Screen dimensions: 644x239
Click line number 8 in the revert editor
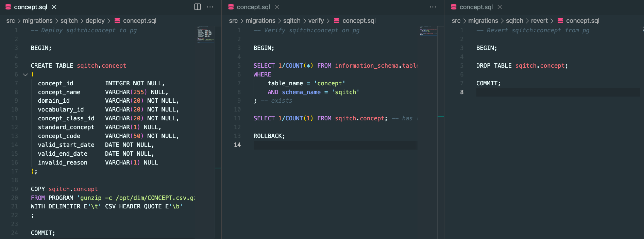[462, 92]
